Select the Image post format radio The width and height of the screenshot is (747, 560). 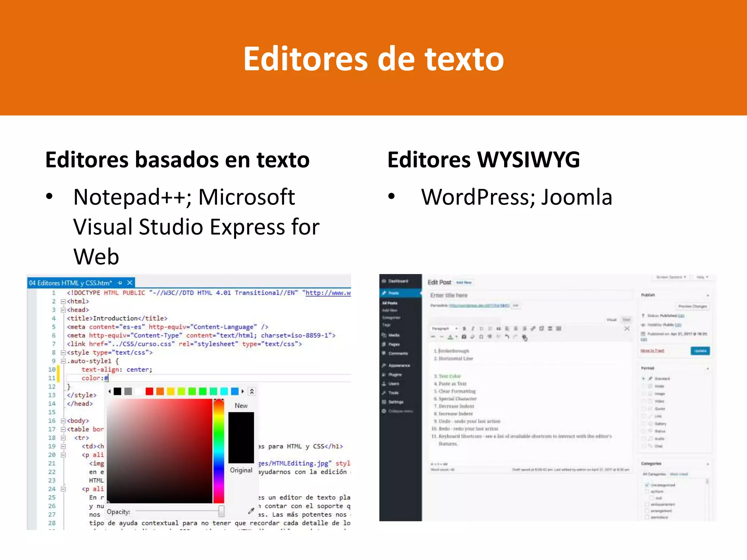click(x=643, y=394)
